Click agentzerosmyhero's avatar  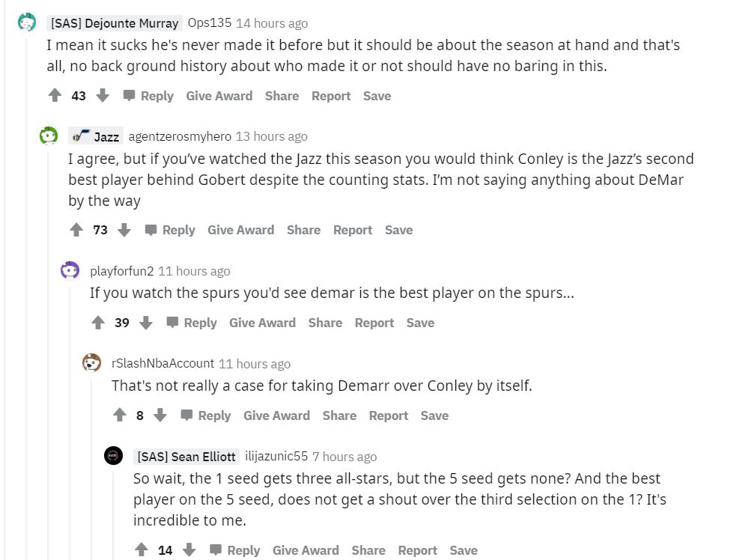point(48,136)
